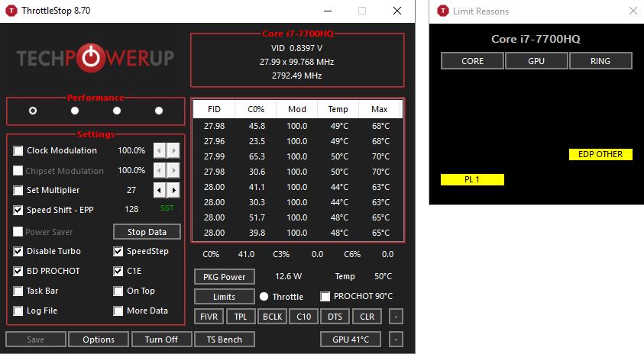Uncheck the C1E checkbox
Image resolution: width=644 pixels, height=354 pixels.
click(x=118, y=271)
